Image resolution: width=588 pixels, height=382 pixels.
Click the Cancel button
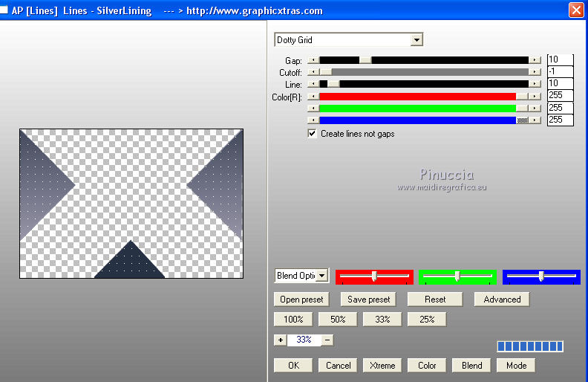(338, 366)
